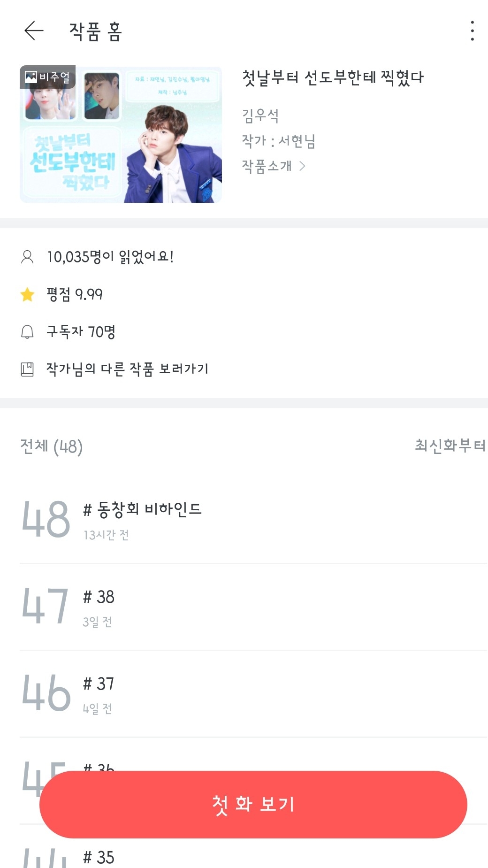Tap the 구독자 70명 subscribe text
488x868 pixels.
(81, 332)
